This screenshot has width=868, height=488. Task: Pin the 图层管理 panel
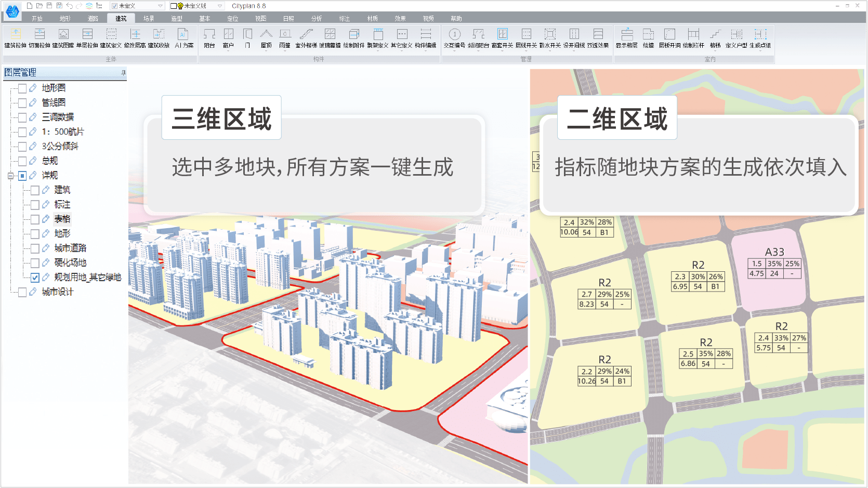[123, 73]
